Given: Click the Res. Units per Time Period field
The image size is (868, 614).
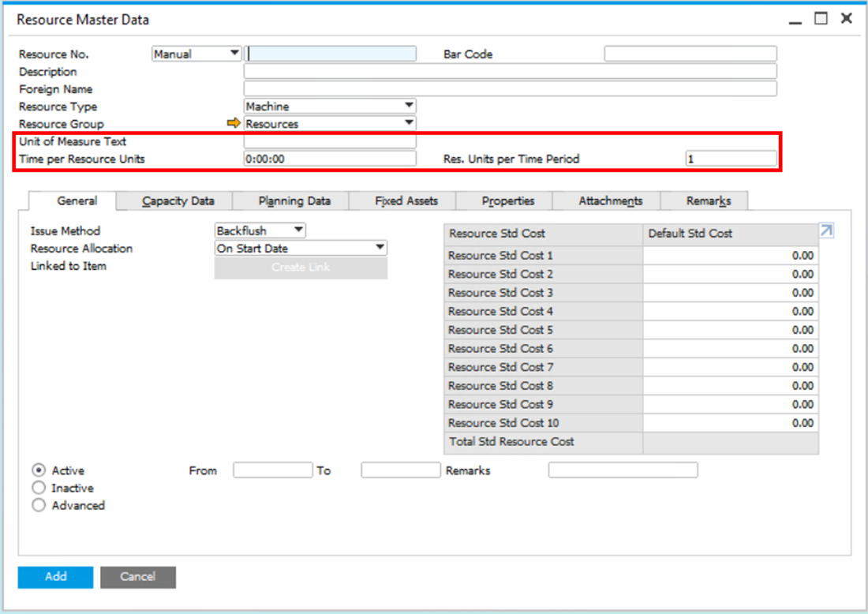Looking at the screenshot, I should pos(731,159).
